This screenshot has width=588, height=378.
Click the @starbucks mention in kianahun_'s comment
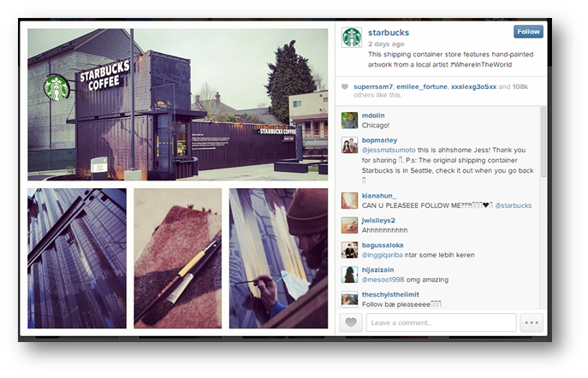pos(514,205)
